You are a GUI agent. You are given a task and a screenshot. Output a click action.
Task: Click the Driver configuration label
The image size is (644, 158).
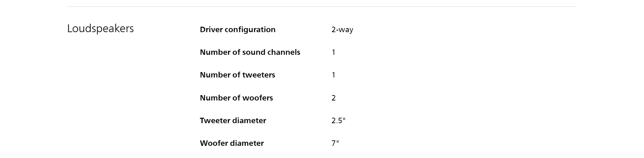(238, 30)
